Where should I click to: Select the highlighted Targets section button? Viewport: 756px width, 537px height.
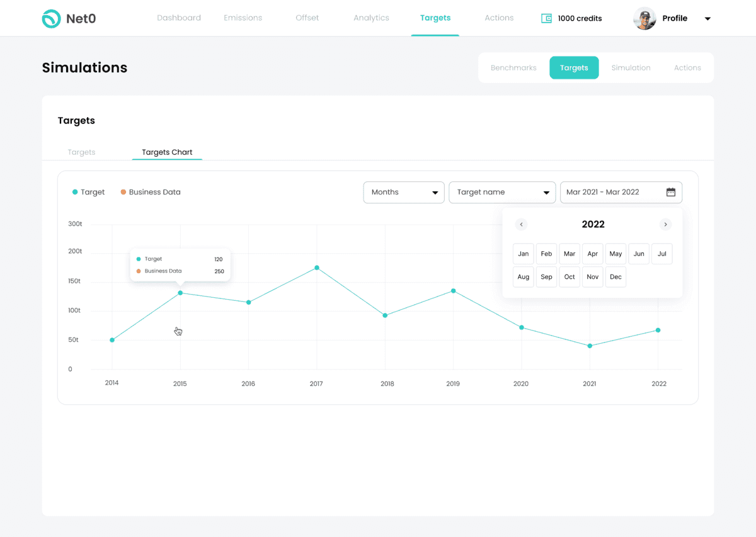coord(574,68)
